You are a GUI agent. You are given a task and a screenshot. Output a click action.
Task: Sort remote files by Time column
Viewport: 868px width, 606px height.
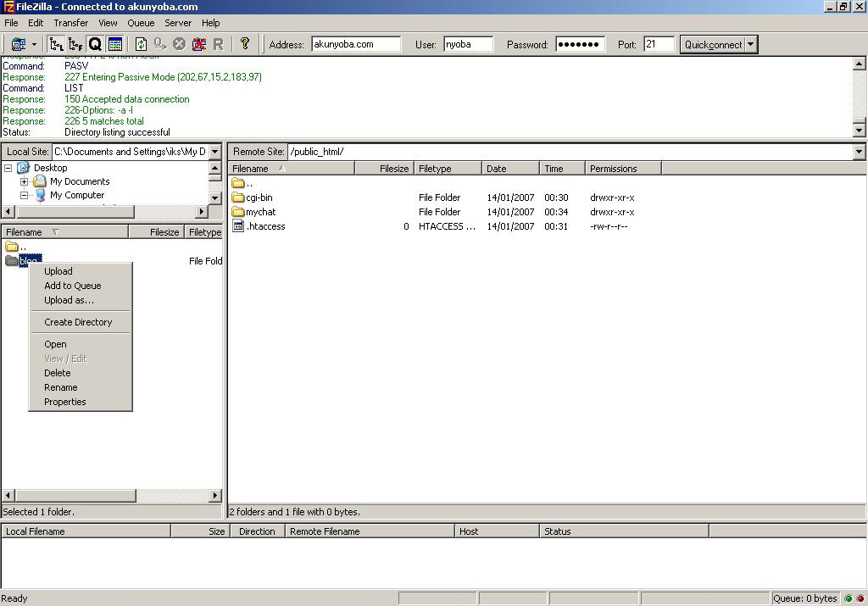[x=563, y=169]
